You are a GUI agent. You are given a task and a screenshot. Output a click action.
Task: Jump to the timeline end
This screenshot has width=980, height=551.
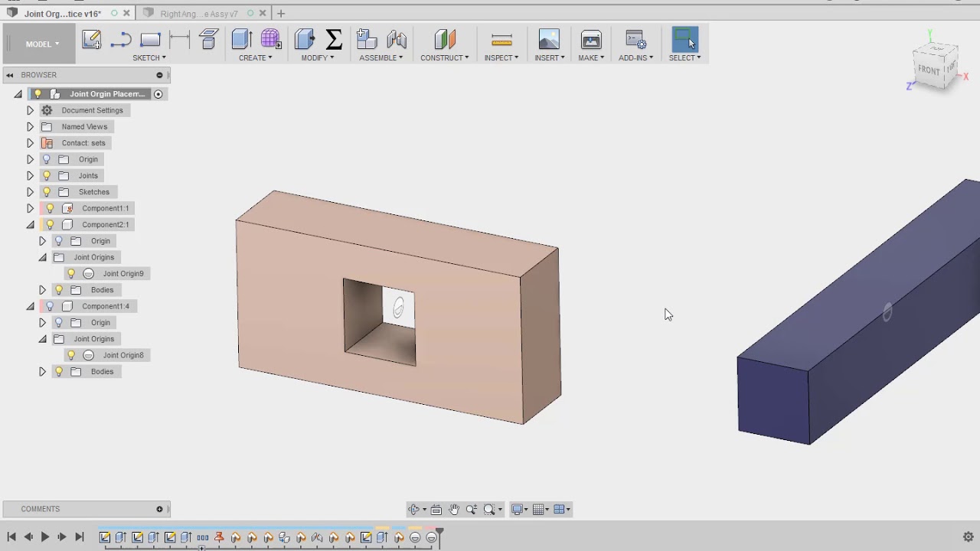79,537
